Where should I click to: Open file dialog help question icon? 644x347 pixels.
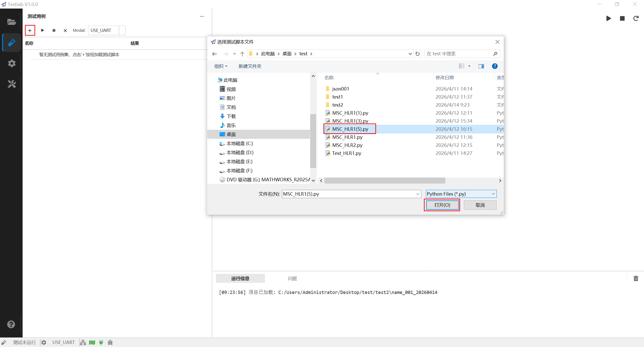pos(495,66)
